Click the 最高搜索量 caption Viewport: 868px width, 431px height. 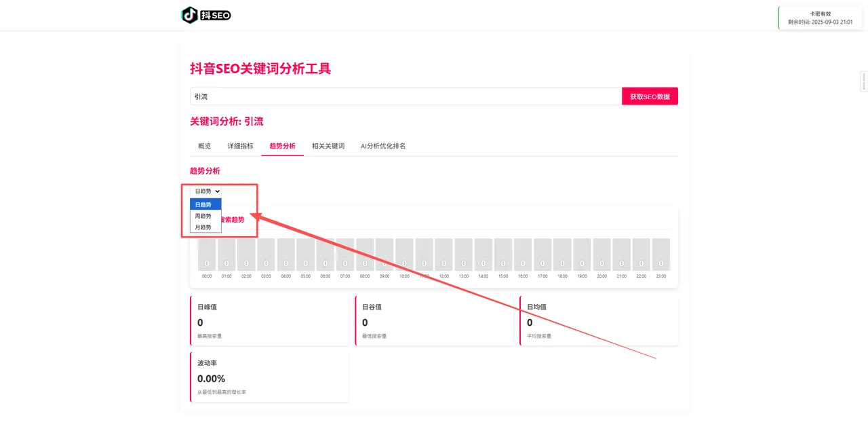(210, 336)
